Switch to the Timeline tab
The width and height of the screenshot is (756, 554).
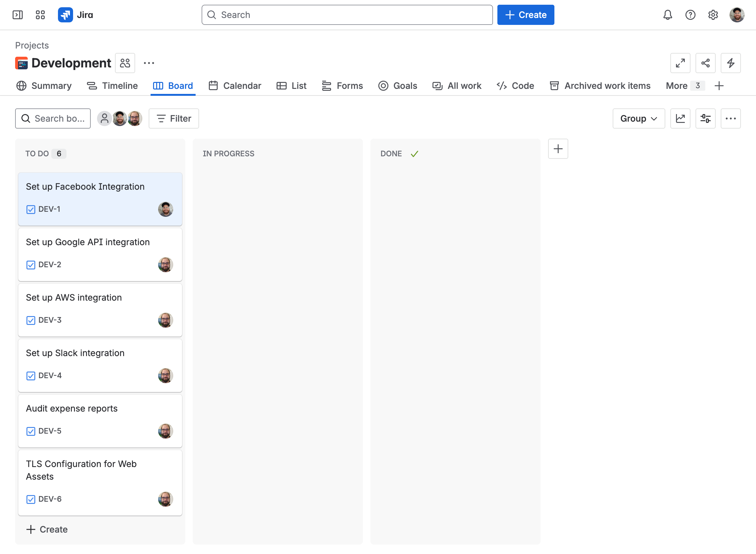point(112,86)
